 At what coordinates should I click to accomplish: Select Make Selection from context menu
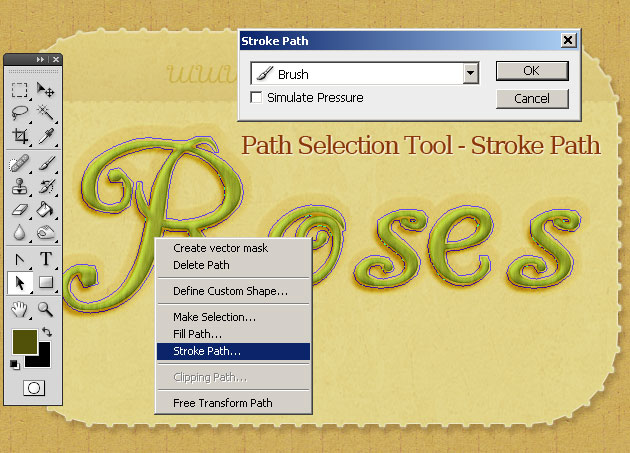click(214, 317)
